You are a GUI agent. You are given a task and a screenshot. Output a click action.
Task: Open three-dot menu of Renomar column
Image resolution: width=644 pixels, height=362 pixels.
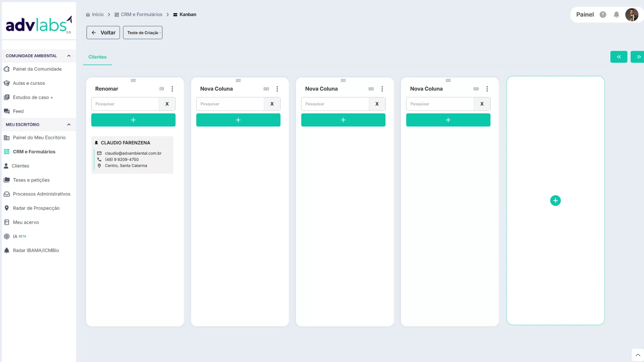pyautogui.click(x=172, y=89)
